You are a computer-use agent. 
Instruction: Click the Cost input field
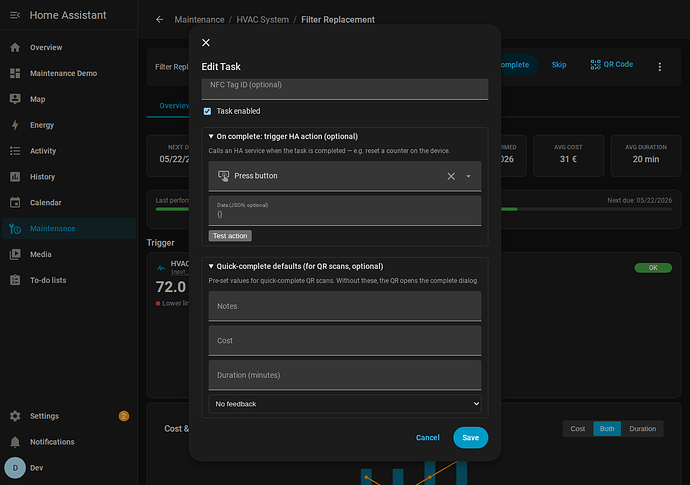pos(345,341)
